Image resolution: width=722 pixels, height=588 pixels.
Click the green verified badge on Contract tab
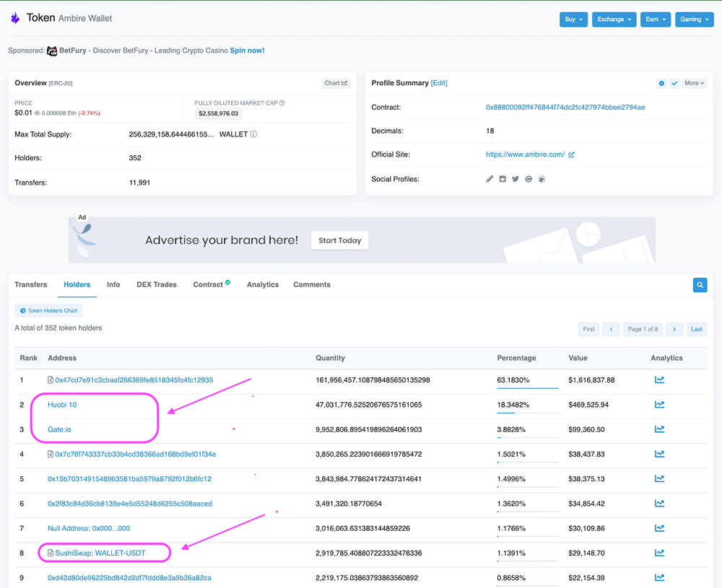227,283
